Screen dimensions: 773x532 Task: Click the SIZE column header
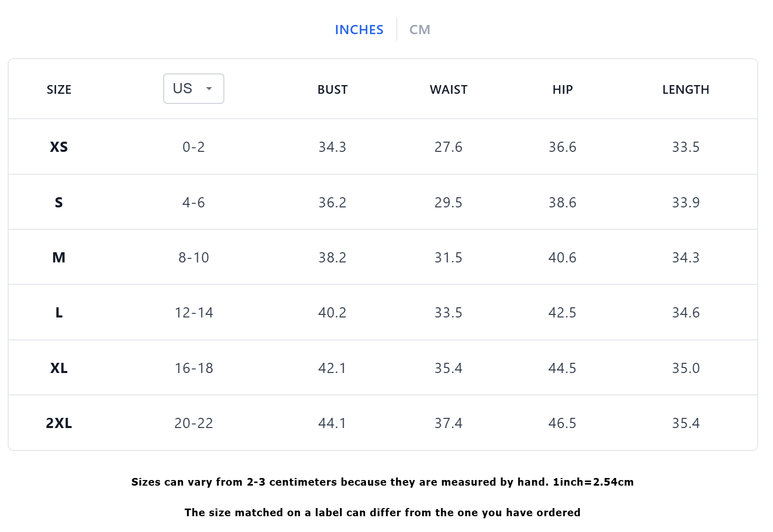59,90
